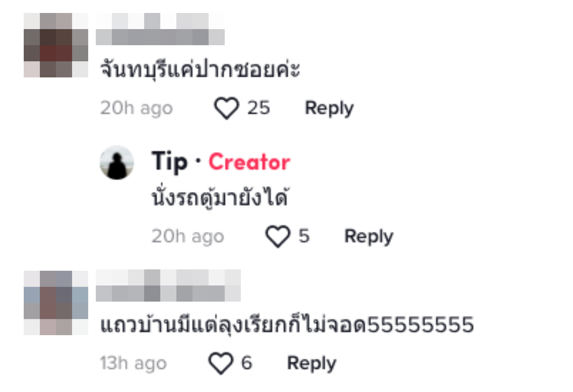Click the 20h ago timestamp under Tip's reply

[188, 237]
